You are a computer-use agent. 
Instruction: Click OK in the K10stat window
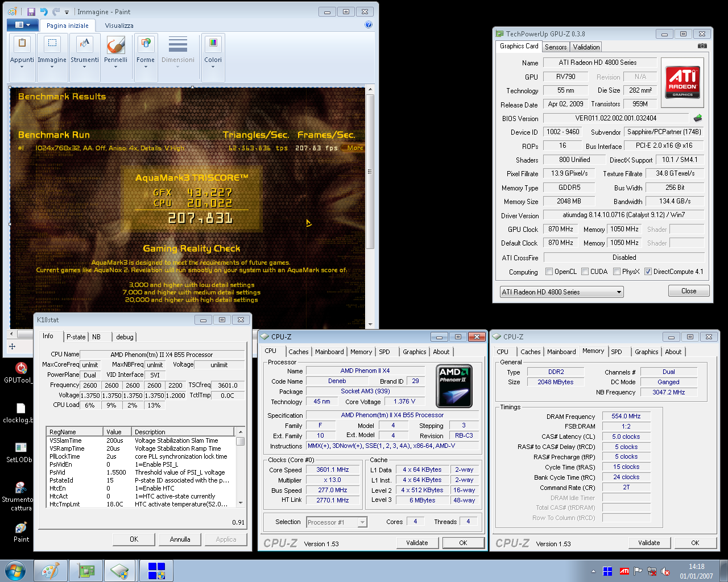[134, 539]
